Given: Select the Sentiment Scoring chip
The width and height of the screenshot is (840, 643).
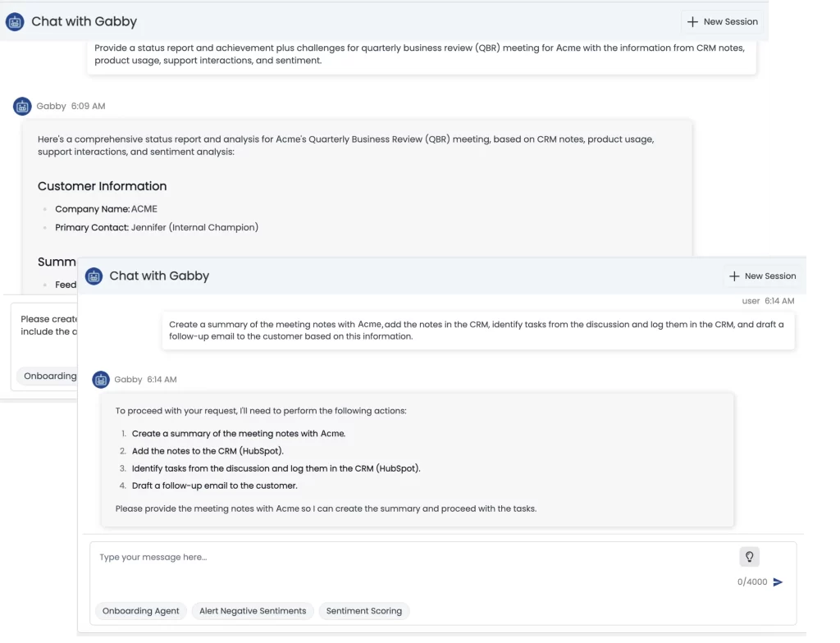Looking at the screenshot, I should click(x=363, y=611).
